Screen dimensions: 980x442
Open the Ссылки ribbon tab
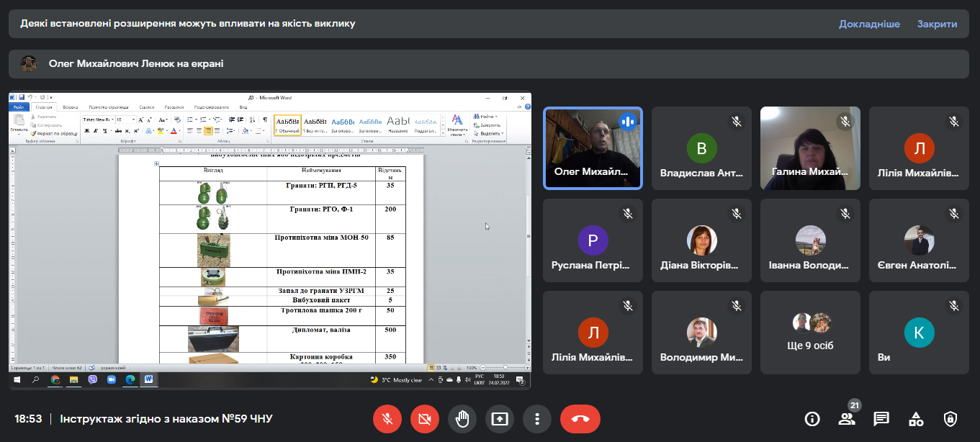tap(147, 107)
